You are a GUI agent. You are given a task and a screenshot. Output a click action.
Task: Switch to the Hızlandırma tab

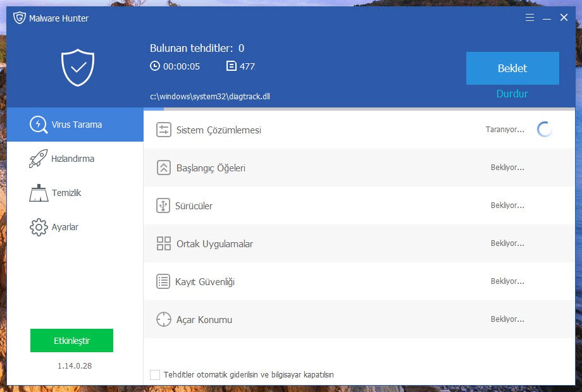(x=75, y=159)
